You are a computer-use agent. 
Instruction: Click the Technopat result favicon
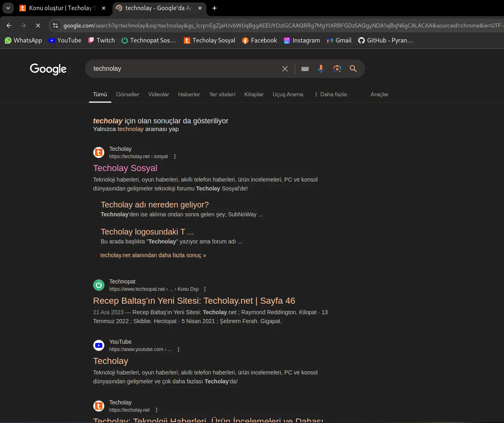[99, 285]
